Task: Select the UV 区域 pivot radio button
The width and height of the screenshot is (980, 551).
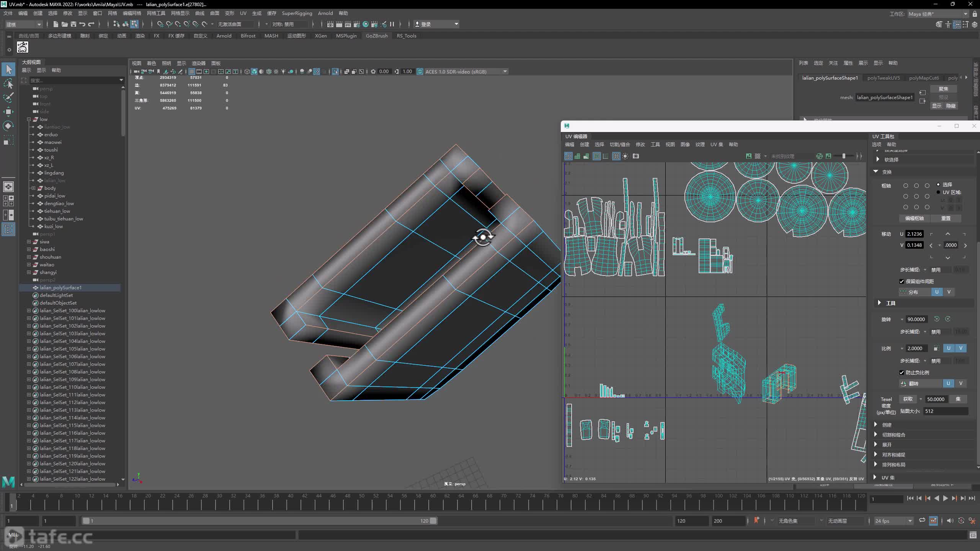Action: point(938,192)
